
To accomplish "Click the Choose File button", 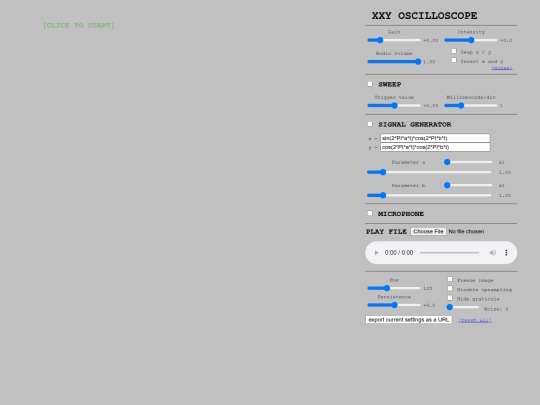I will pyautogui.click(x=428, y=231).
